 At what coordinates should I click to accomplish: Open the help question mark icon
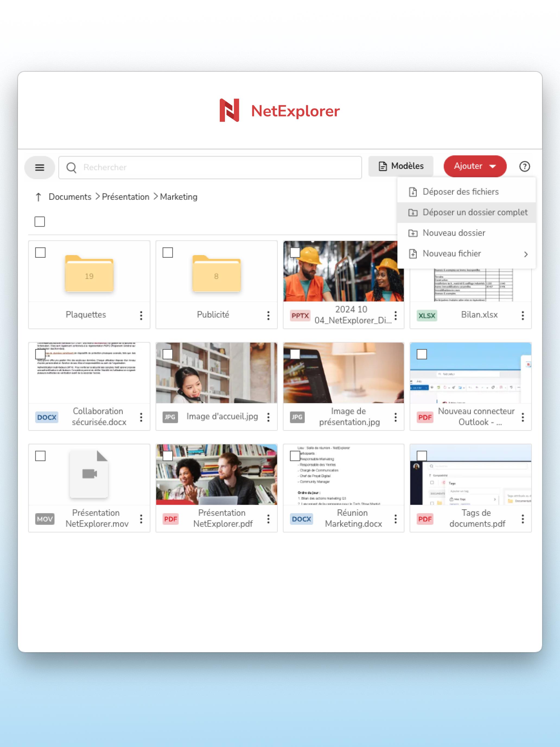(524, 166)
